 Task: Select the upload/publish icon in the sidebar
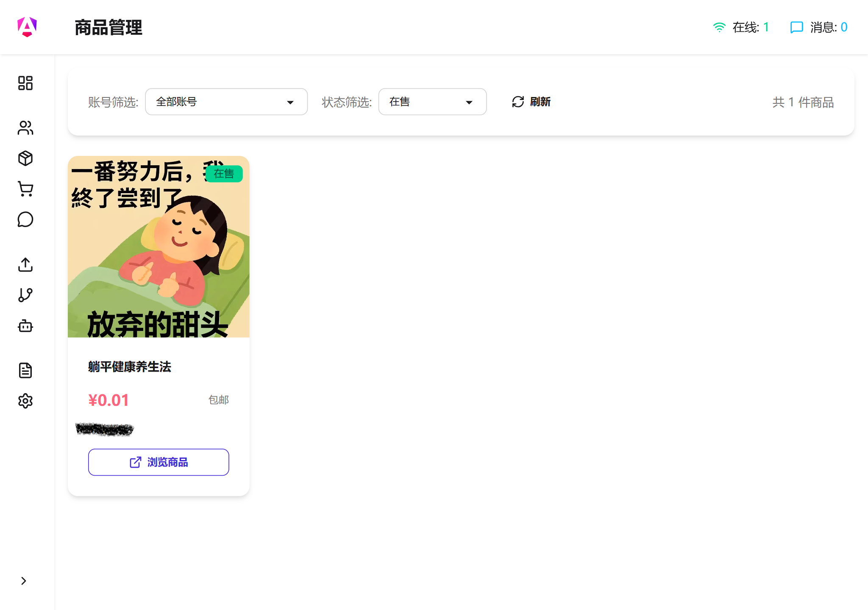(x=25, y=264)
